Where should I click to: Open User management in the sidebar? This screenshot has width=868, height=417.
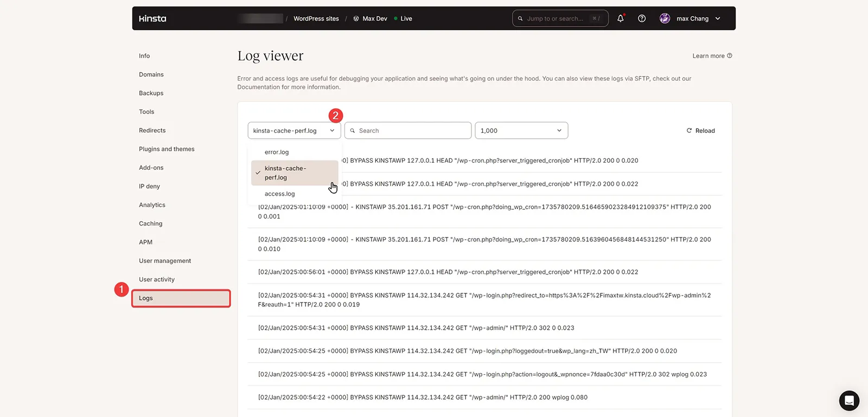[165, 261]
